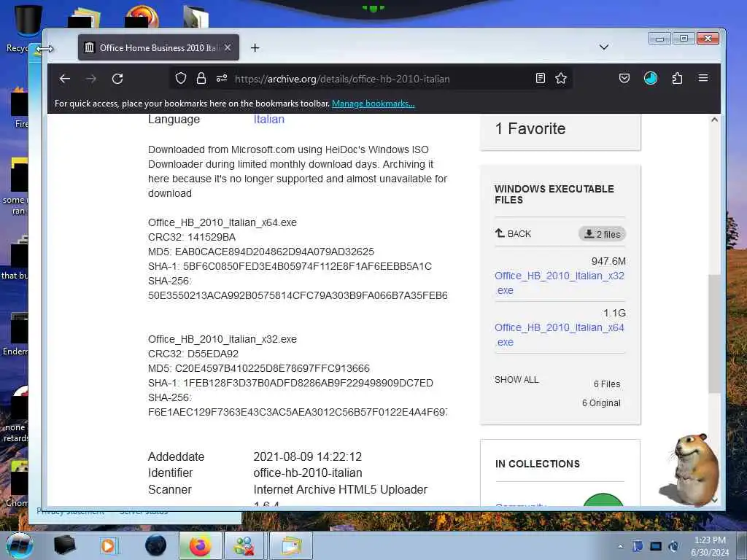Open the black box icon on taskbar
Screen dimensions: 747x560
pyautogui.click(x=65, y=545)
